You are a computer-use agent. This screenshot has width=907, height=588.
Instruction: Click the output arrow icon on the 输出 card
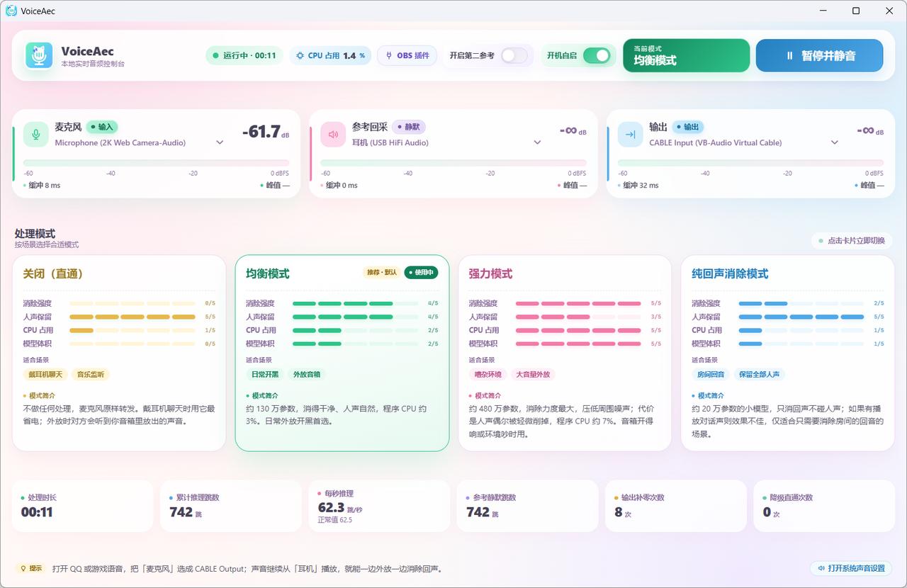pos(630,134)
